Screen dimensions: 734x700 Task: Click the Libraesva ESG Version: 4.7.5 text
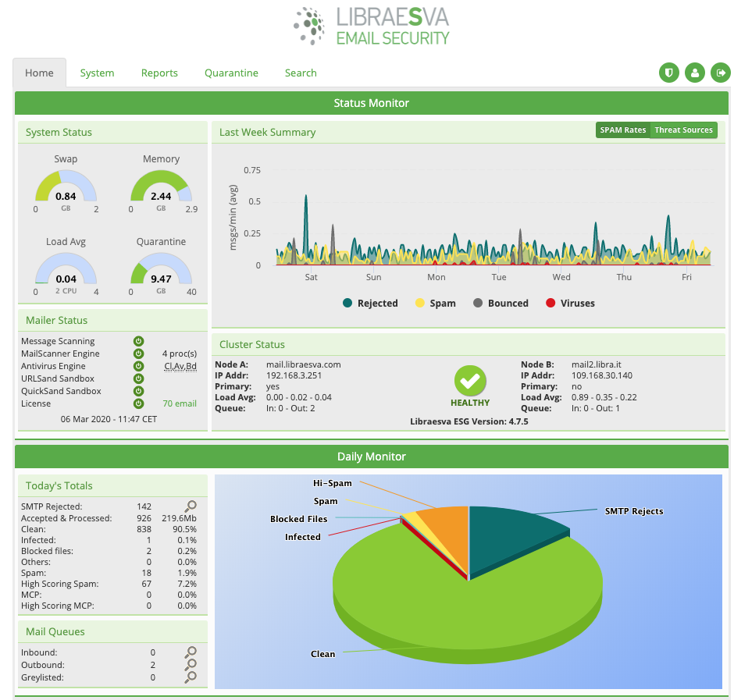469,421
